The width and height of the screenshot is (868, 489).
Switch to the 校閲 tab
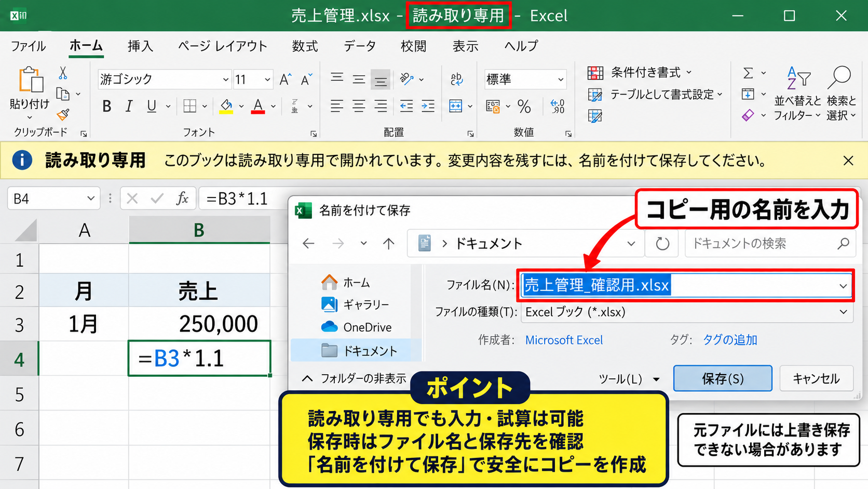[413, 46]
